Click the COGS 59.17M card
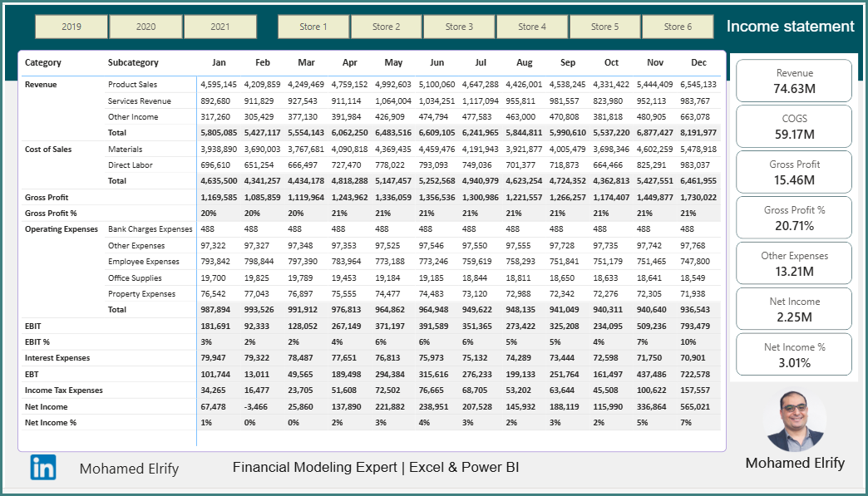 [794, 126]
